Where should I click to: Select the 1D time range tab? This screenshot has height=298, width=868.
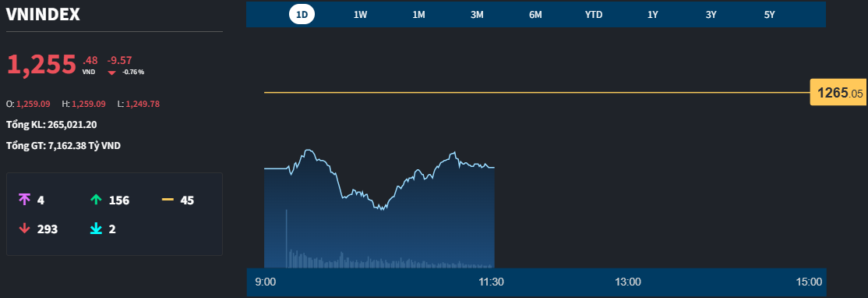pos(302,14)
